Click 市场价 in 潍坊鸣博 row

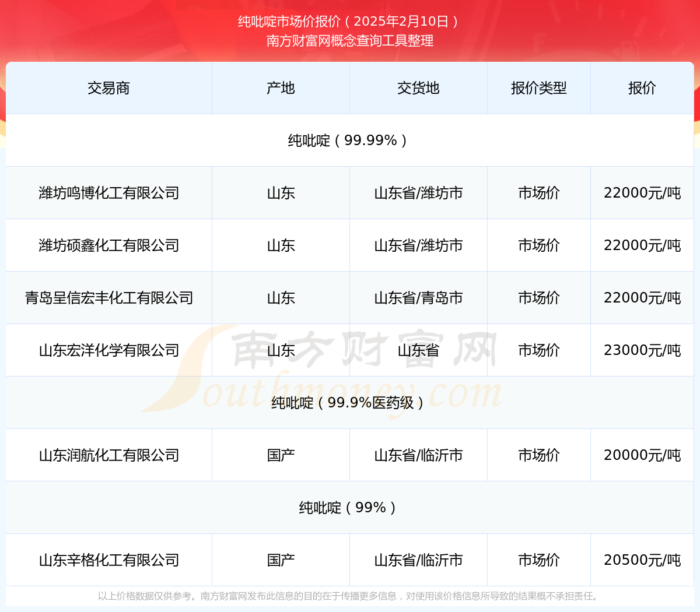tap(539, 193)
